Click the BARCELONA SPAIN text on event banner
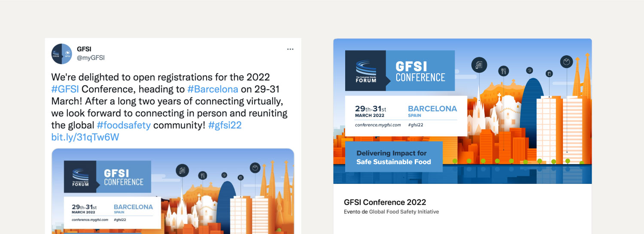Image resolution: width=644 pixels, height=234 pixels. [432, 111]
